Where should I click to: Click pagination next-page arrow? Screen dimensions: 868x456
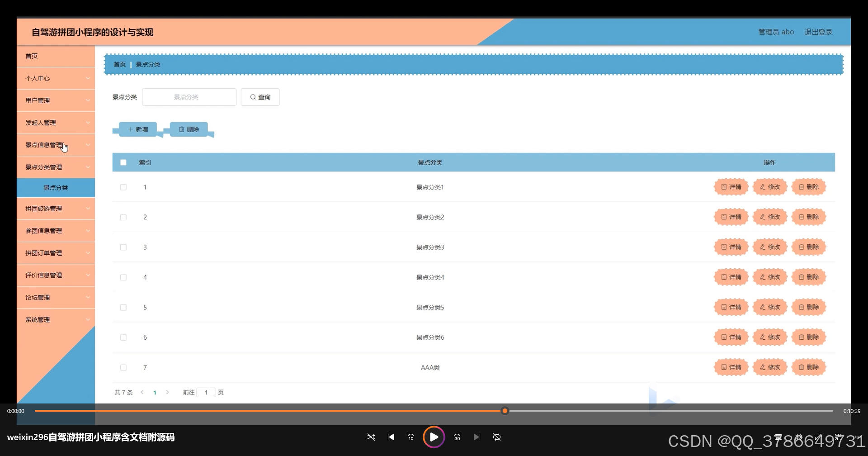(x=167, y=392)
